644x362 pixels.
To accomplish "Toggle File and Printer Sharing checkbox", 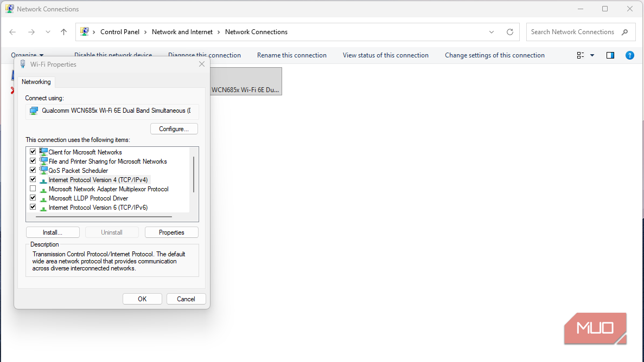I will pyautogui.click(x=33, y=161).
